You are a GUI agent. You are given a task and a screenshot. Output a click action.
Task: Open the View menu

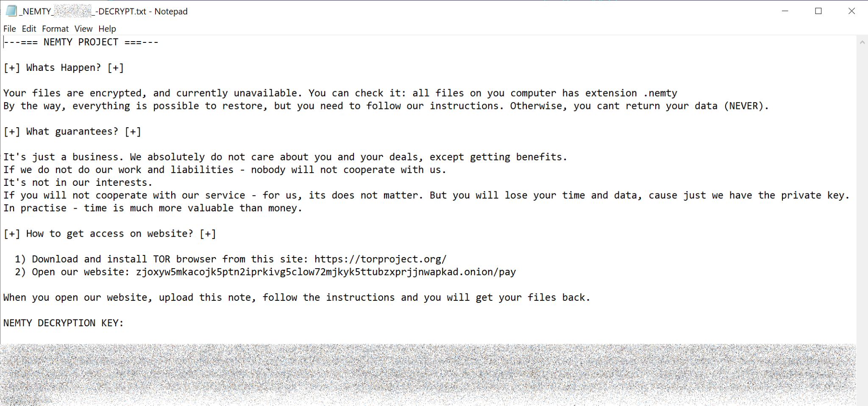point(83,29)
